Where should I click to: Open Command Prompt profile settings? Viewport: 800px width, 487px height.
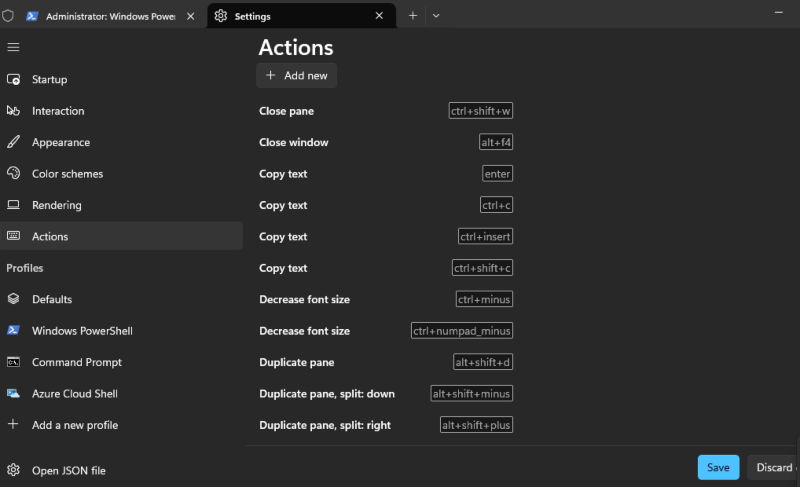coord(121,362)
